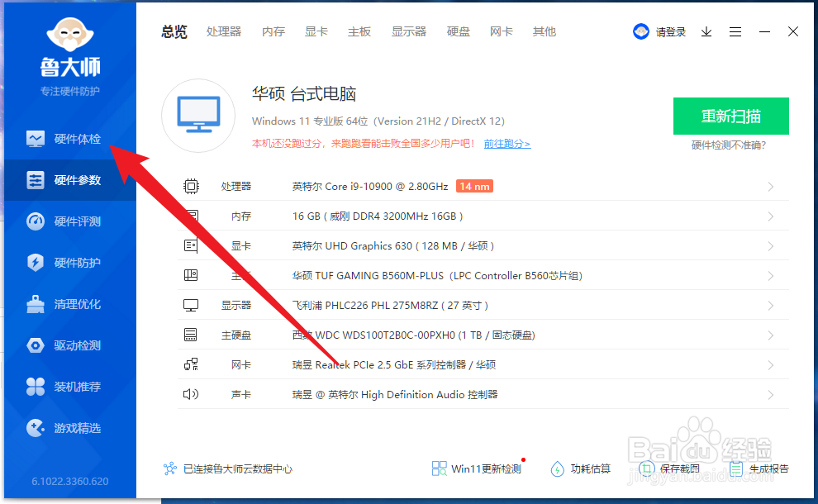Go to 清理优化 cleanup section

pos(70,304)
